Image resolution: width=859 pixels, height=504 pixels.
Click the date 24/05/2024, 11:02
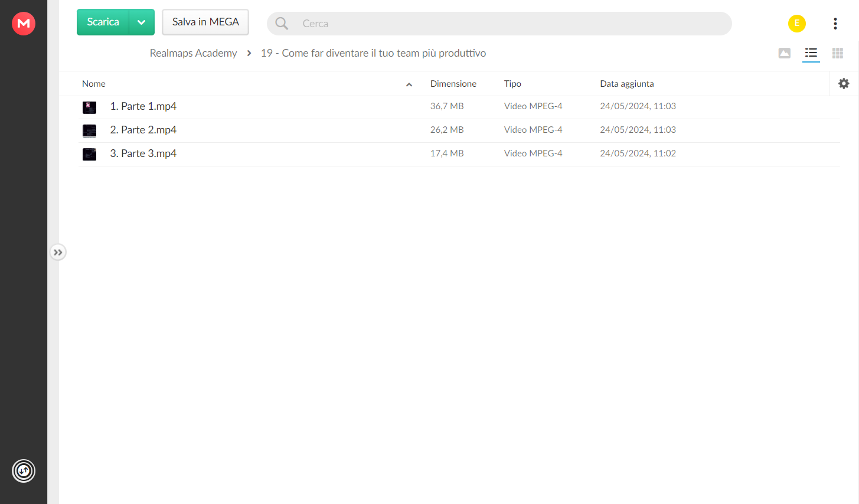(x=638, y=153)
